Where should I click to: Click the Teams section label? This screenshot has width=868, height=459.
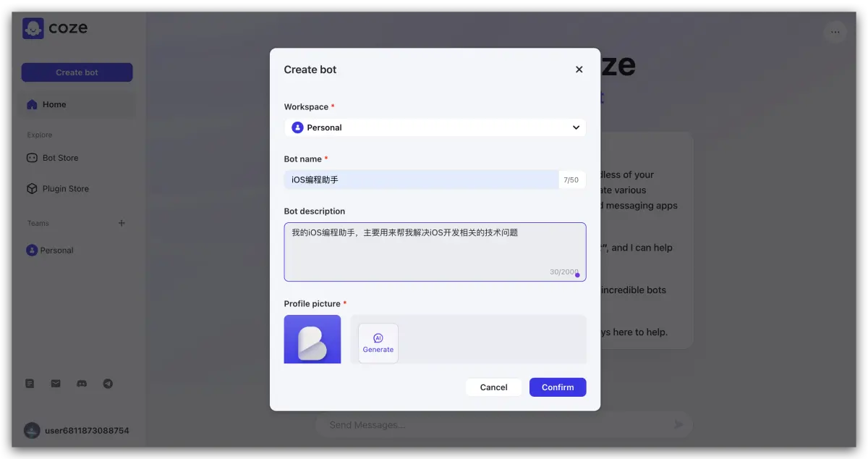pyautogui.click(x=38, y=224)
